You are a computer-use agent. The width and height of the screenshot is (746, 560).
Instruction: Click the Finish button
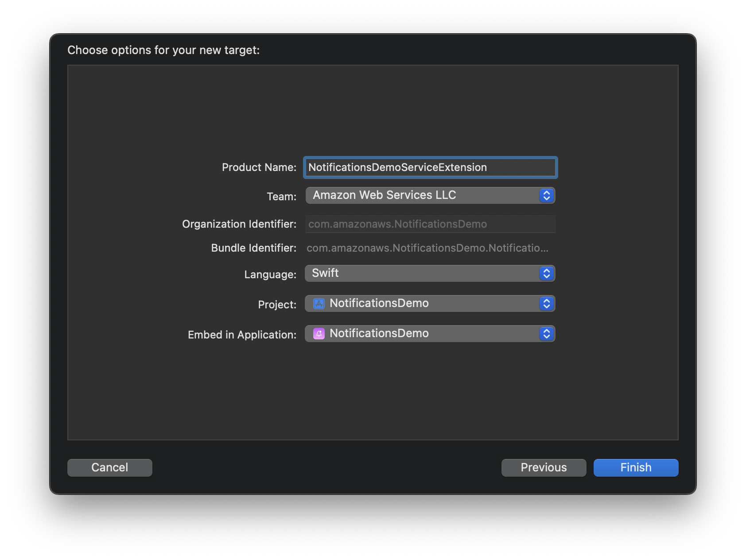(x=636, y=468)
